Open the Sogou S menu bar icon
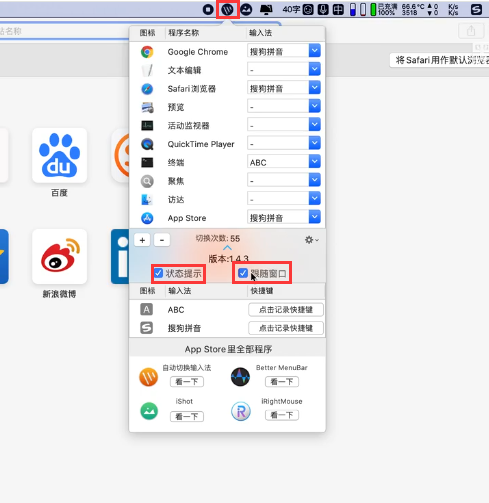This screenshot has width=489, height=503. pos(476,9)
